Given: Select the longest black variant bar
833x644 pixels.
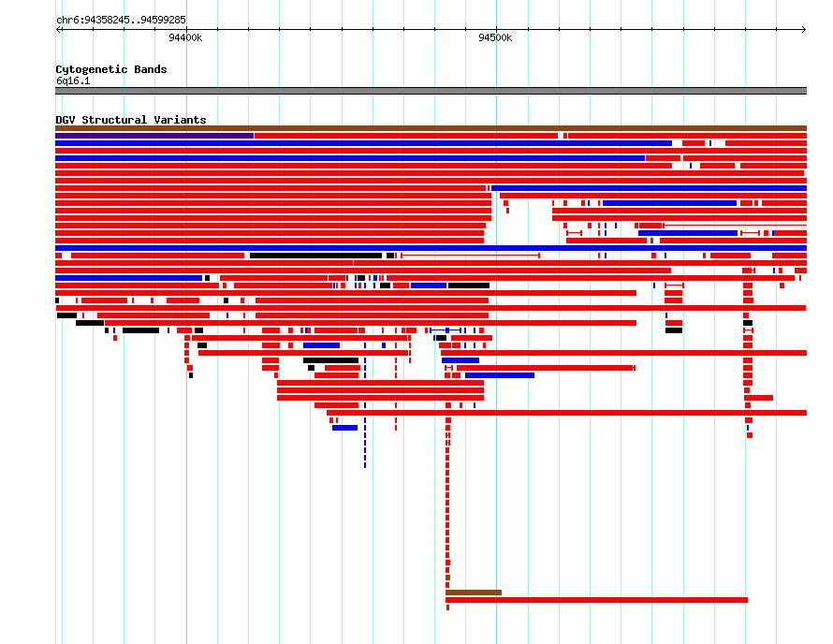Looking at the screenshot, I should (x=315, y=256).
